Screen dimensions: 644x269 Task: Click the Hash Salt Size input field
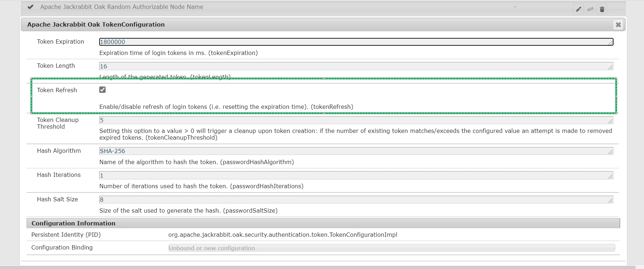click(356, 200)
